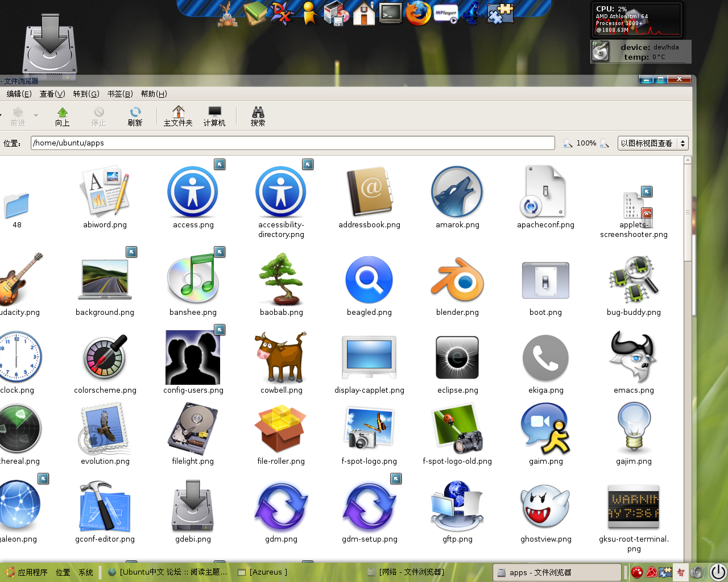Open 应用程序 menu in bottom panel
728x582 pixels.
tap(26, 572)
